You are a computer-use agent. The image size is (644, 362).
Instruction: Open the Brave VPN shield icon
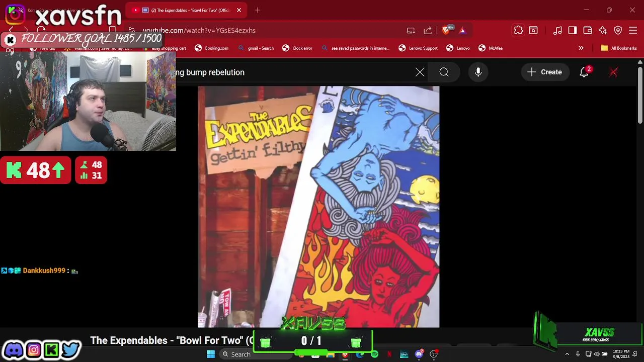618,31
